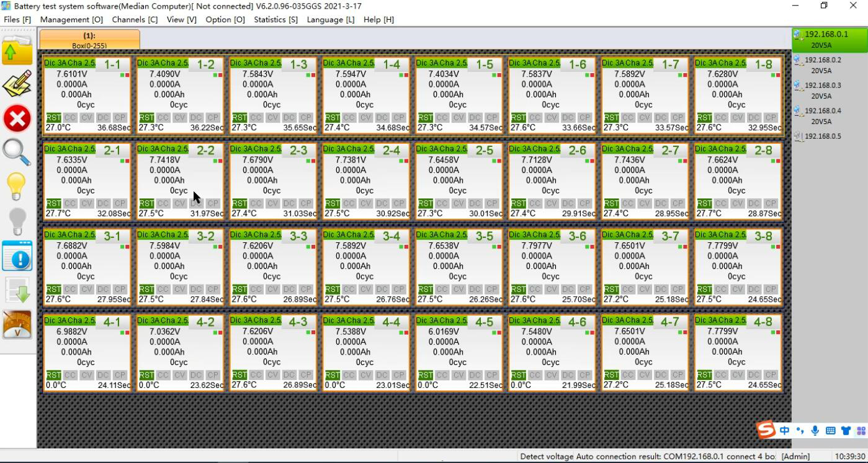Image resolution: width=868 pixels, height=463 pixels.
Task: Toggle the CC mode on channel 1-1
Action: click(x=70, y=117)
